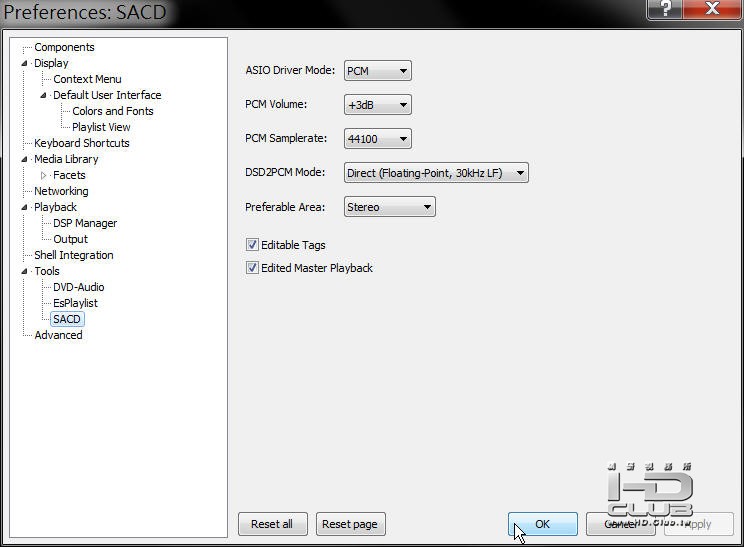This screenshot has width=744, height=547.
Task: Open the ASIO Driver Mode dropdown
Action: click(x=377, y=71)
